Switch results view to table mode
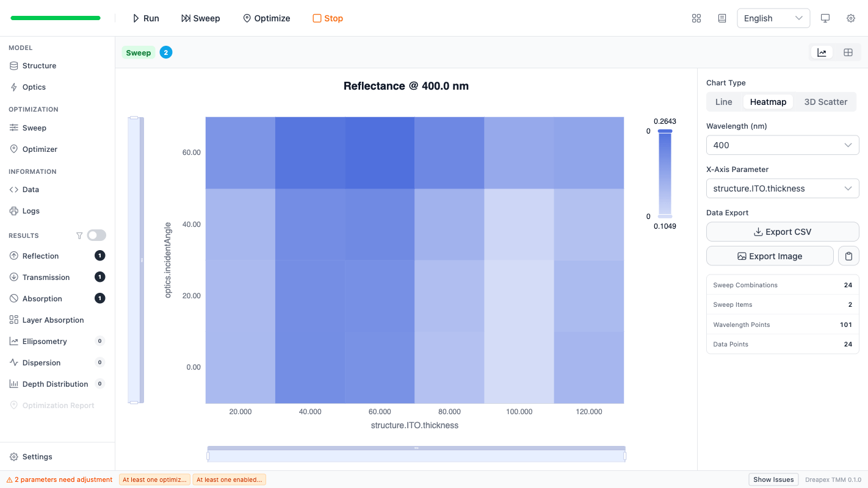The height and width of the screenshot is (488, 868). point(848,52)
